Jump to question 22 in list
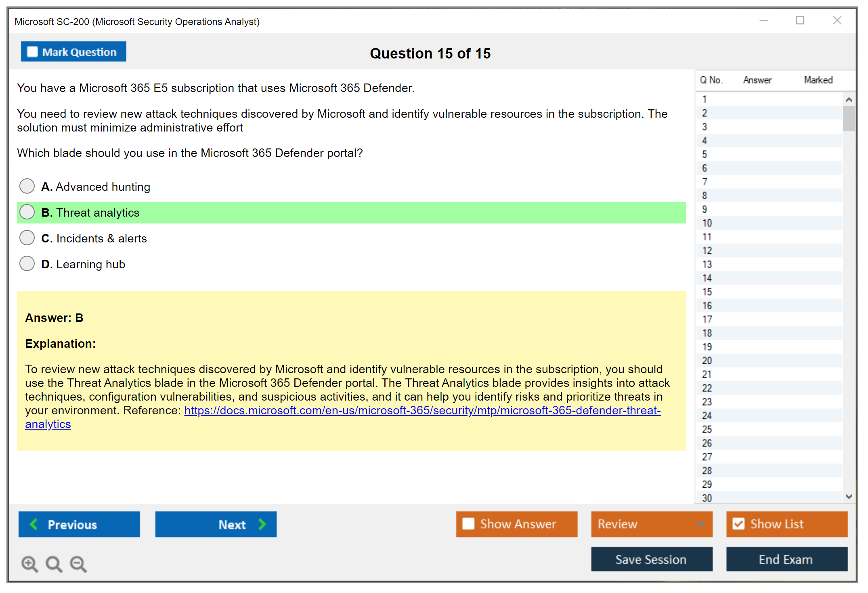This screenshot has height=593, width=868. pos(707,388)
